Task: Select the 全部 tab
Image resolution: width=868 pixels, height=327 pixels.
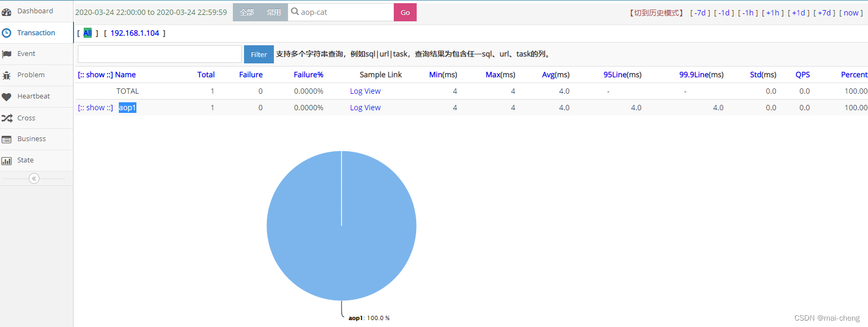Action: (247, 12)
